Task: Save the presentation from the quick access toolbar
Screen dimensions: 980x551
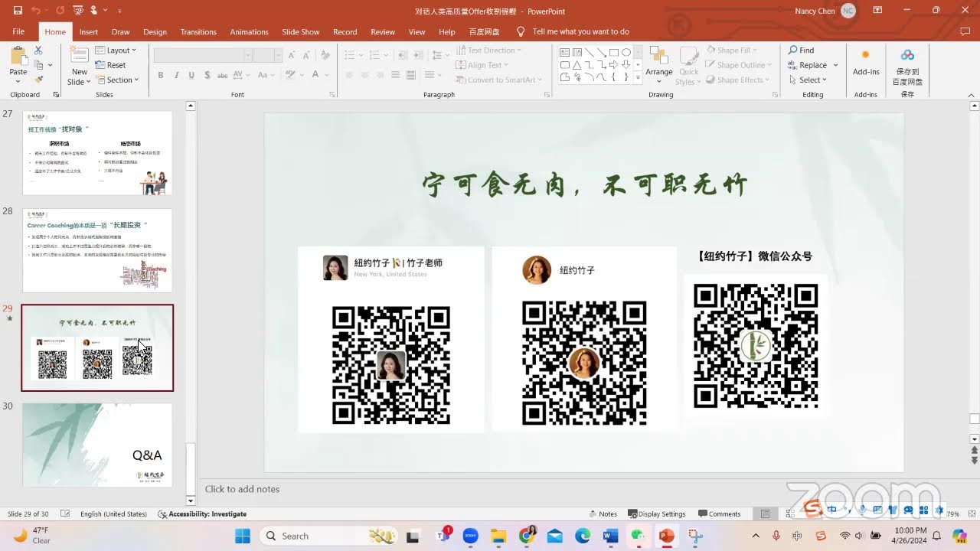Action: (x=18, y=11)
